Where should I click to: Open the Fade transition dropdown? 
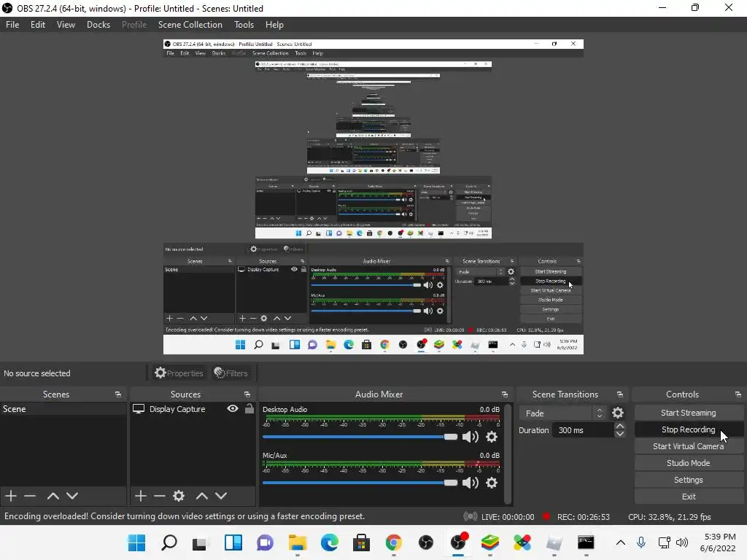tap(563, 413)
